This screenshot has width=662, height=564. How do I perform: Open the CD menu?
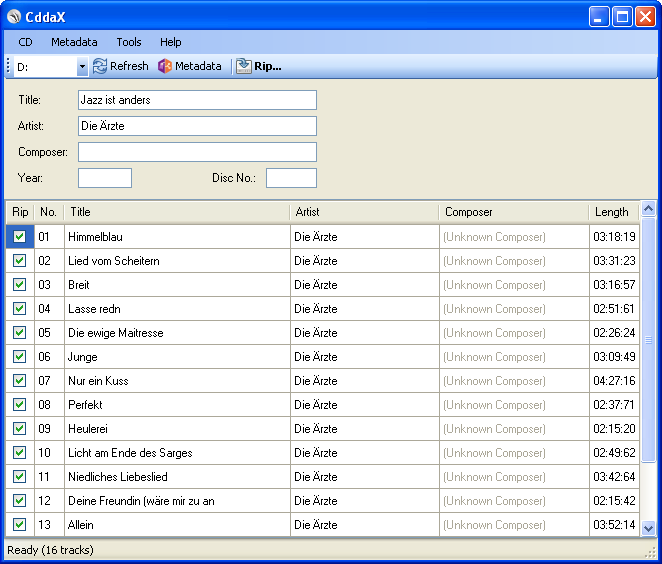25,42
